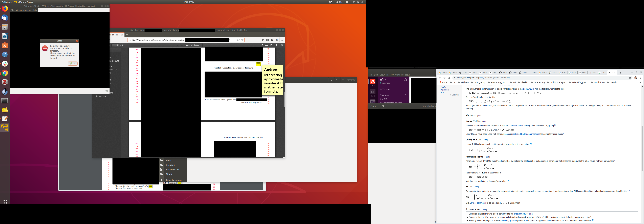Click the Wikipedia page vertical scrollbar
Image resolution: width=644 pixels, height=224 pixels.
[x=642, y=149]
